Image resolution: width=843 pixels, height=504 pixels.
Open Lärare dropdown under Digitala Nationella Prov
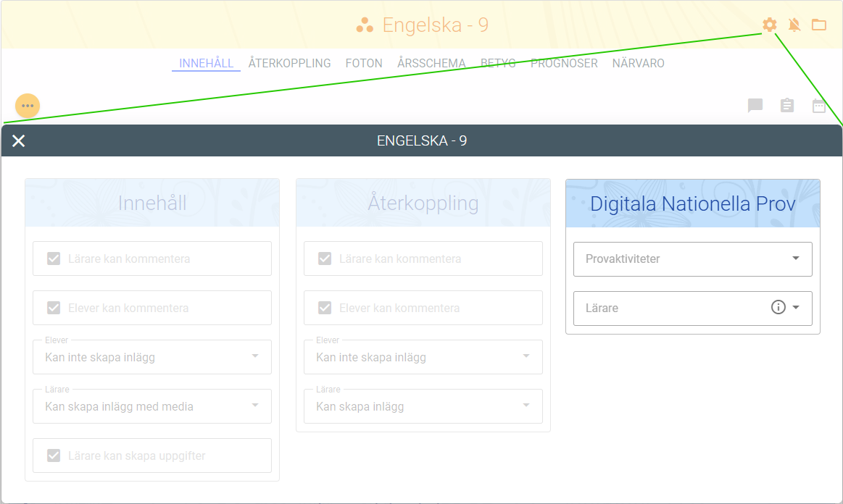pos(796,308)
